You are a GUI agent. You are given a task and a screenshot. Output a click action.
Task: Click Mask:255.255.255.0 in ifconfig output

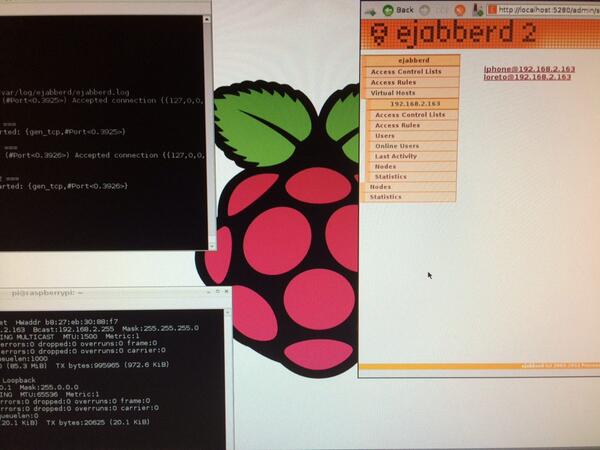click(x=161, y=329)
